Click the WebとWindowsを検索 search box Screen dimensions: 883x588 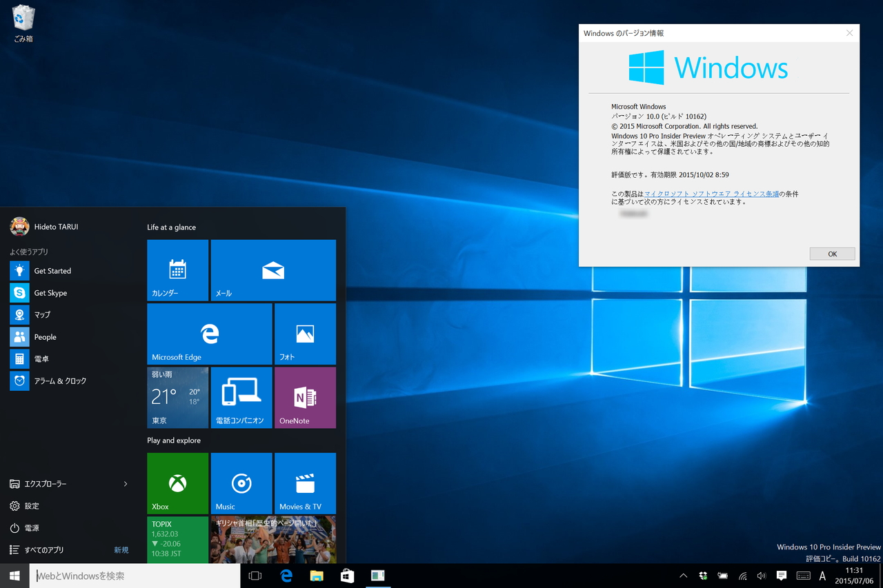[124, 576]
